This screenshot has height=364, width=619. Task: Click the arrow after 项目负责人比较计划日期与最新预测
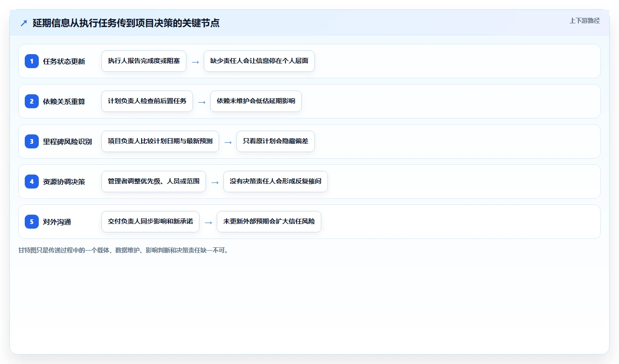pos(228,142)
